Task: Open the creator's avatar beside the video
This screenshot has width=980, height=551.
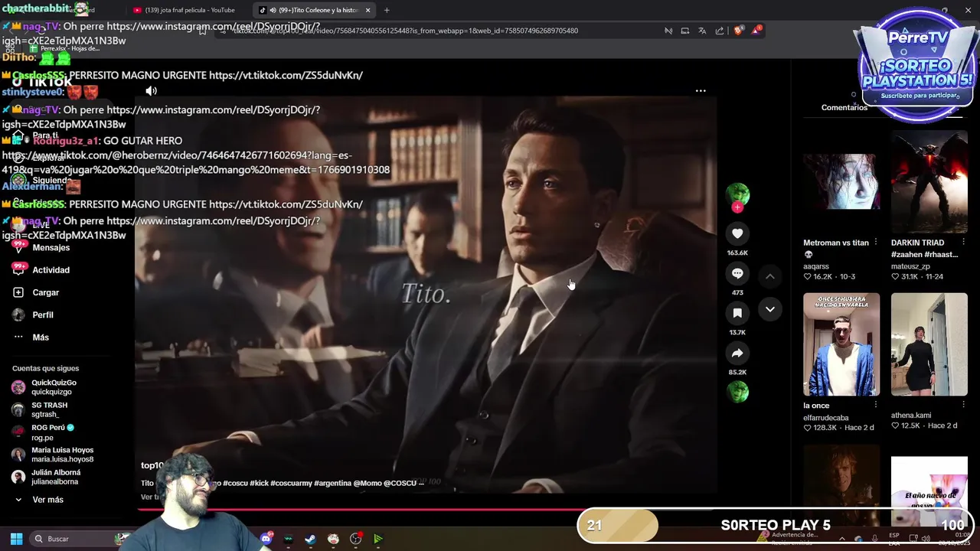Action: (x=737, y=193)
